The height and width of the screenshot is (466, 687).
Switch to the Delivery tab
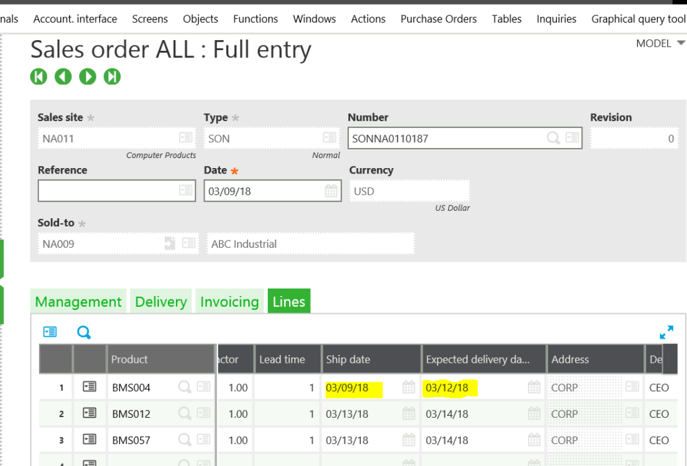coord(161,301)
